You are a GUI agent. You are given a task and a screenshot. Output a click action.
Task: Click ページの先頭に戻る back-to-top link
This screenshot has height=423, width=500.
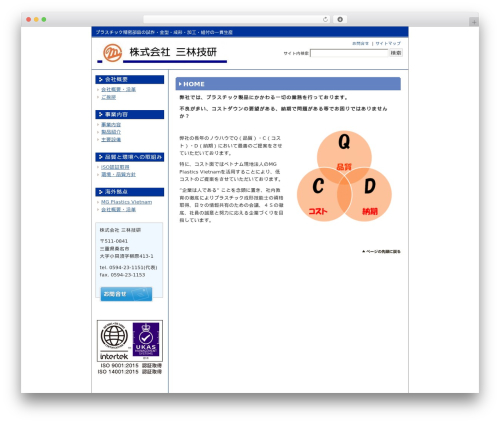tap(381, 251)
